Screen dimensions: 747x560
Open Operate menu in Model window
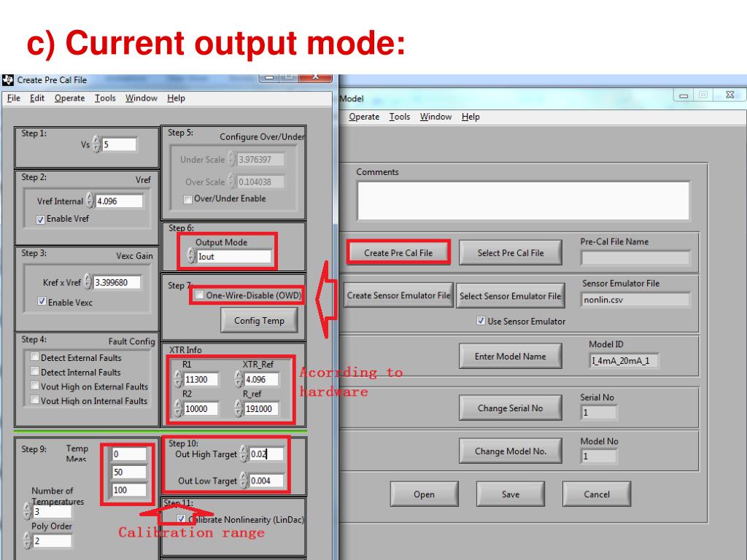(364, 117)
